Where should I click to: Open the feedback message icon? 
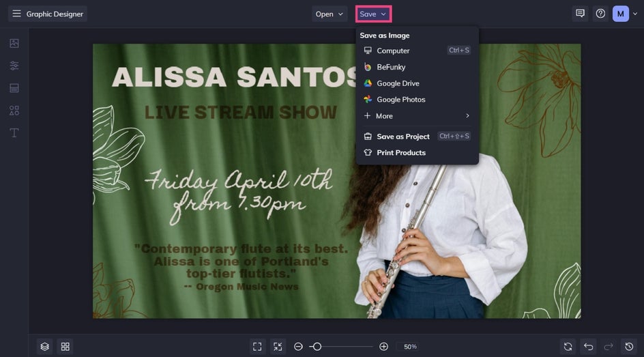point(580,14)
